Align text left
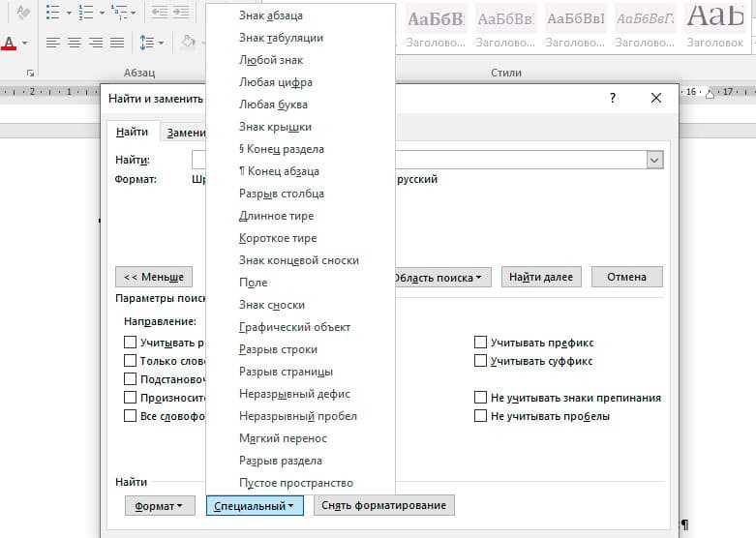 [x=52, y=43]
